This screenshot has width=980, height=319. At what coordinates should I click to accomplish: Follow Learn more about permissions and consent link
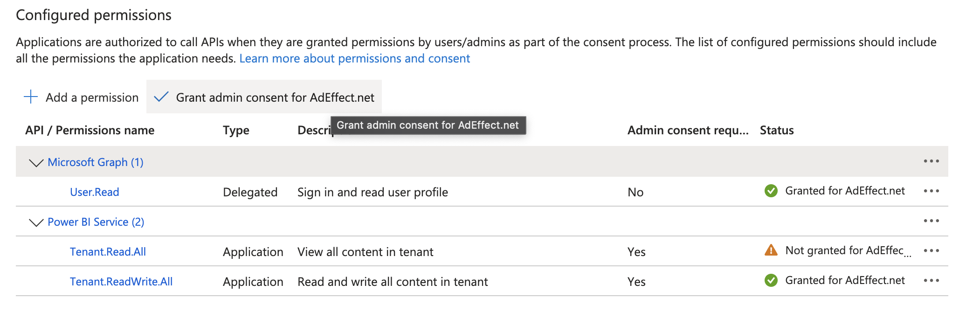354,58
